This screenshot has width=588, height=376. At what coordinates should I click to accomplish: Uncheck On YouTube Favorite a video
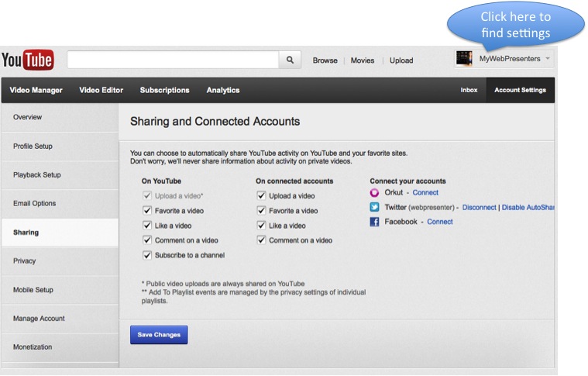(x=147, y=211)
